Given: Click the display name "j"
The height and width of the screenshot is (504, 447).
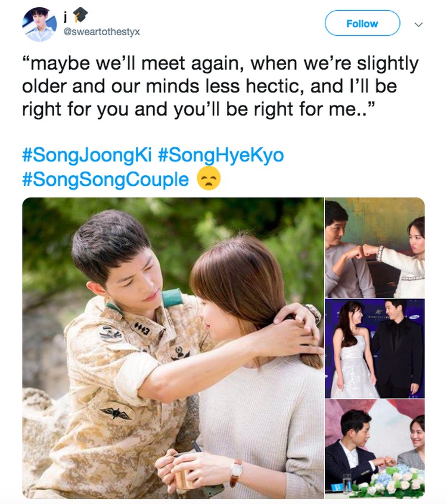Looking at the screenshot, I should [66, 17].
